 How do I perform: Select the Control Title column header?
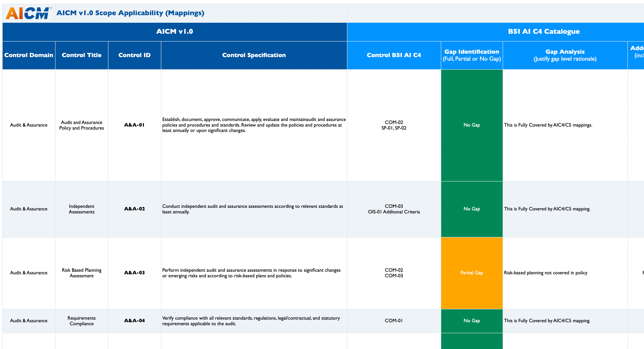[x=81, y=55]
